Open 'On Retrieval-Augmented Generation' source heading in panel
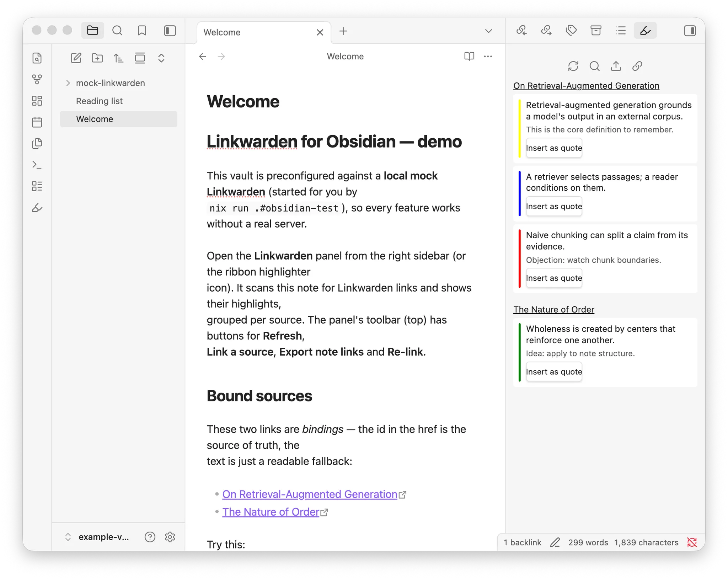This screenshot has width=728, height=579. point(586,86)
